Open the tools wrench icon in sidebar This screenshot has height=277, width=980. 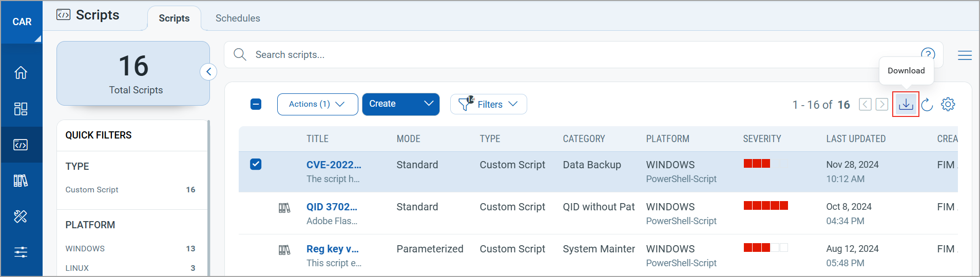[21, 216]
